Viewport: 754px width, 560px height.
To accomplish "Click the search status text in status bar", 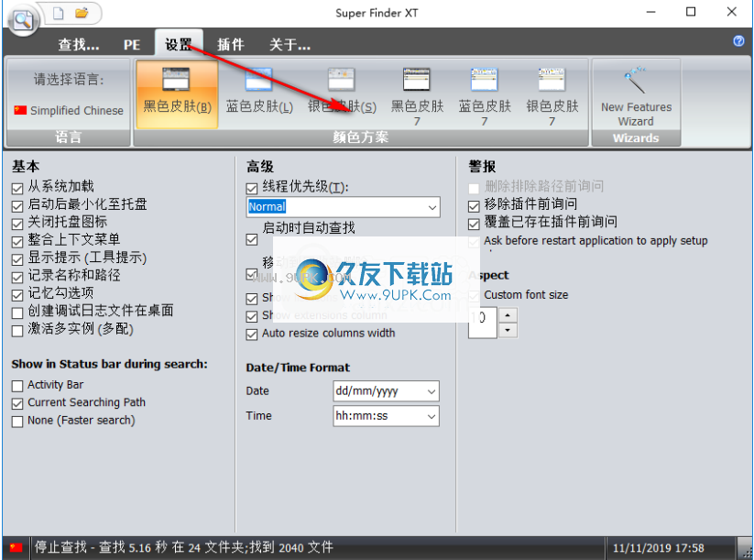I will pos(184,547).
